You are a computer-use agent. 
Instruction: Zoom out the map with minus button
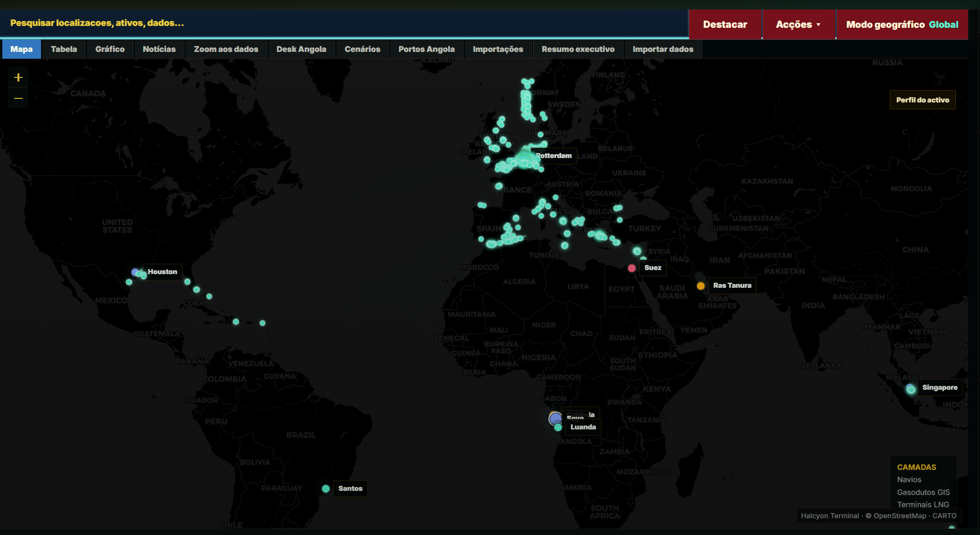pyautogui.click(x=18, y=98)
